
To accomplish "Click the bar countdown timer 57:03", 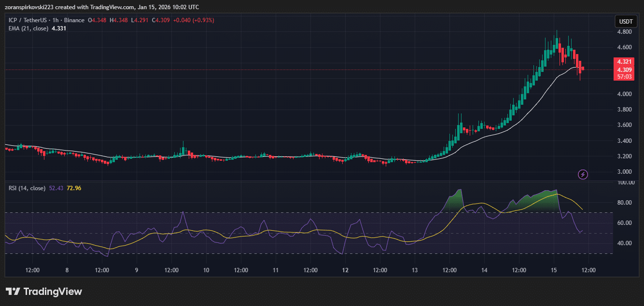I will tap(624, 76).
